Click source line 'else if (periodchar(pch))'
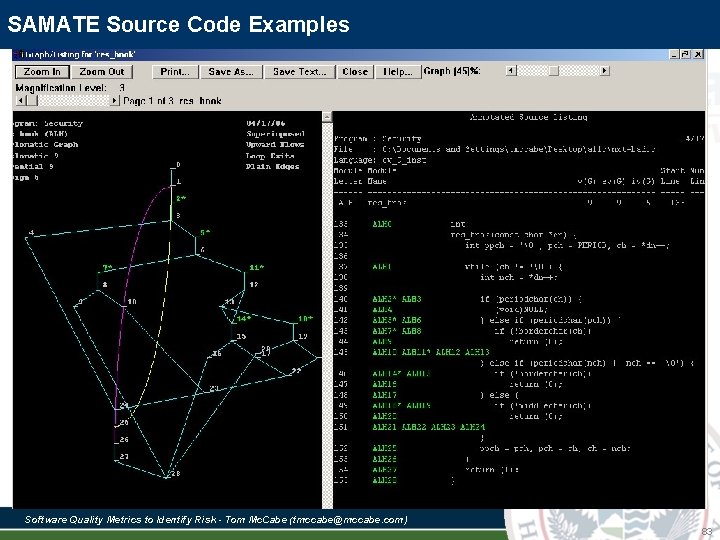 (550, 320)
